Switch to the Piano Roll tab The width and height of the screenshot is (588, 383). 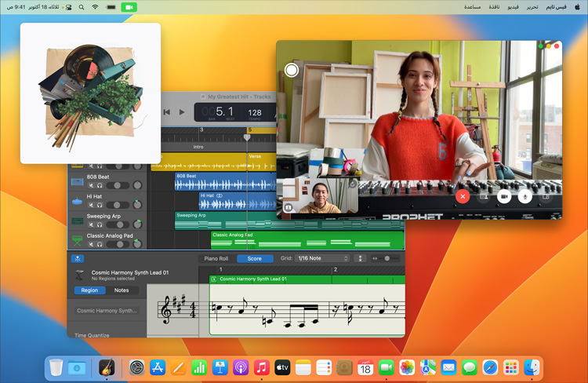pos(216,258)
